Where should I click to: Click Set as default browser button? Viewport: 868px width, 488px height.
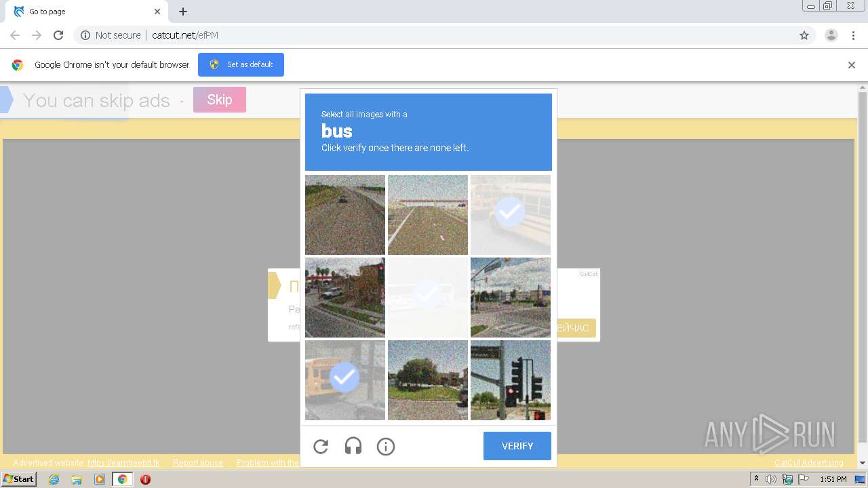click(241, 64)
